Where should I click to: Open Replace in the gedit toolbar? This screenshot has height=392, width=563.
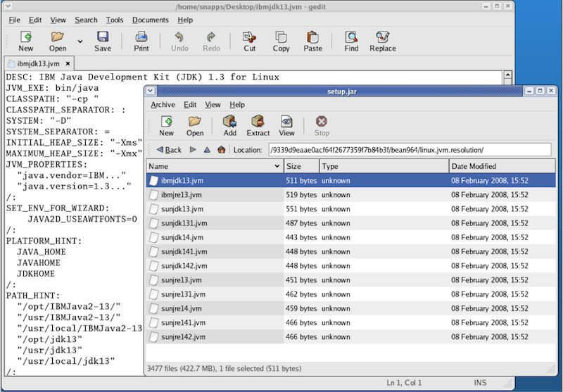click(383, 42)
